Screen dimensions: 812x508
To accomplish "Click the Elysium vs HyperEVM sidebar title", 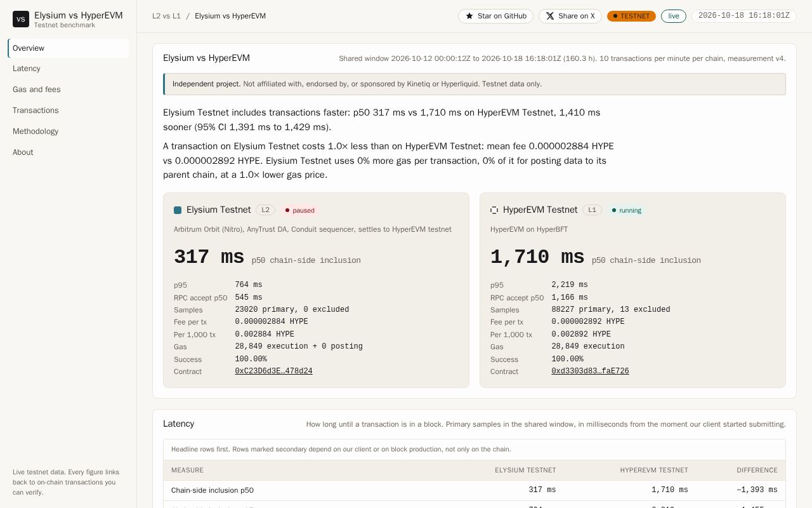I will pyautogui.click(x=79, y=15).
